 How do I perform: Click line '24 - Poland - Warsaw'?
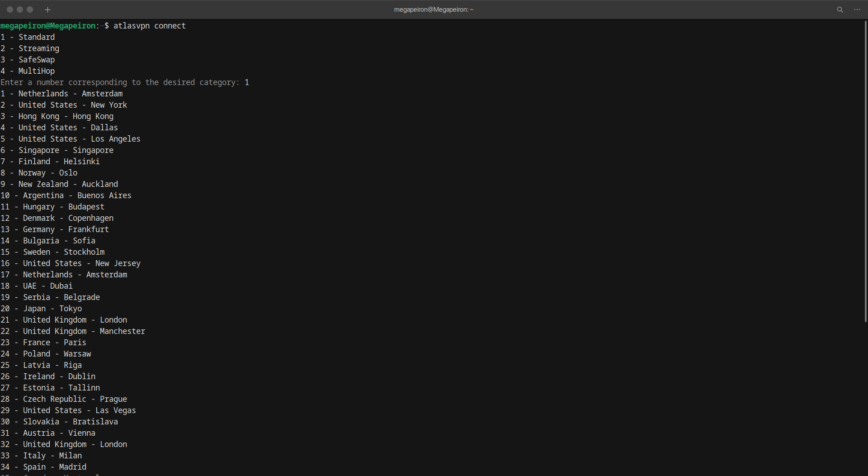46,354
